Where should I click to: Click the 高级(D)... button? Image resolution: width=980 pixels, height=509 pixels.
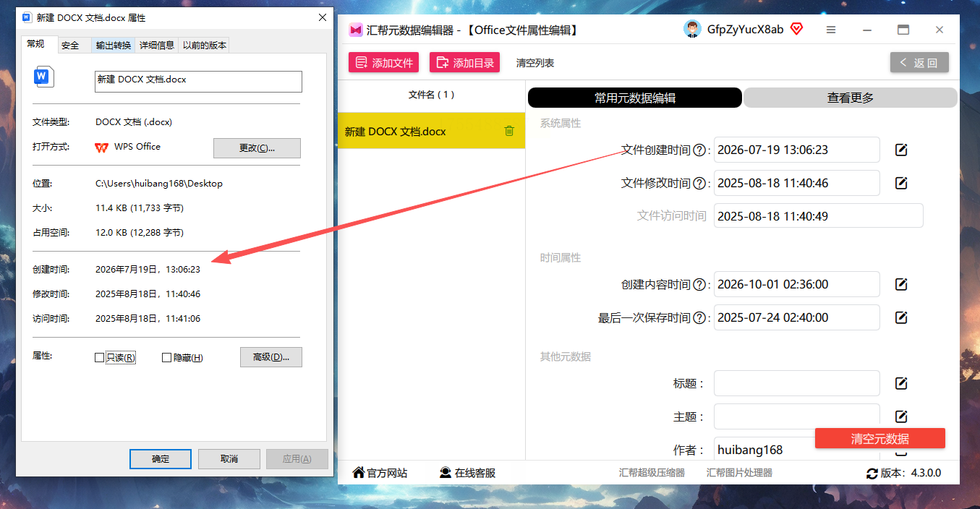[x=270, y=357]
